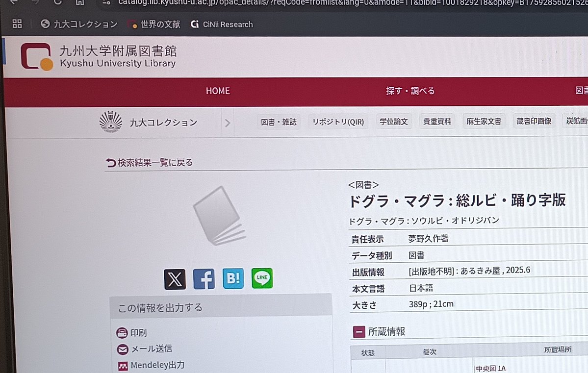Select the 麻生家文書 tab
The width and height of the screenshot is (588, 373).
click(x=484, y=121)
